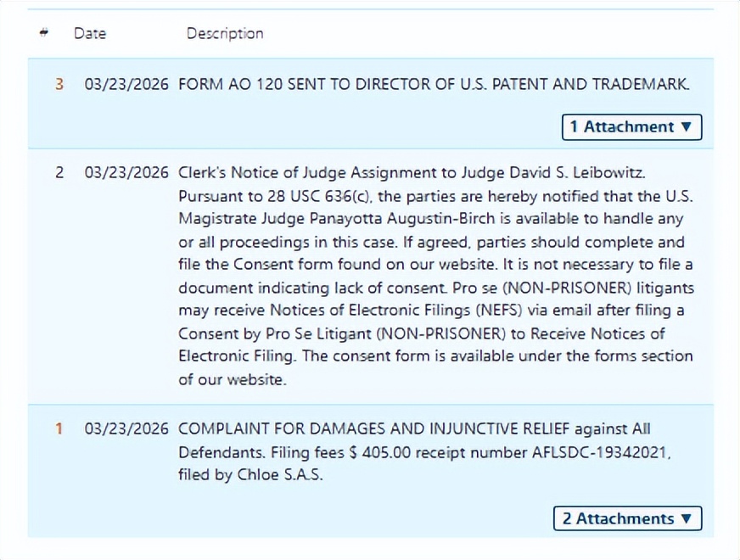The width and height of the screenshot is (740, 560).
Task: Open the 2 Attachments dropdown
Action: click(x=627, y=518)
